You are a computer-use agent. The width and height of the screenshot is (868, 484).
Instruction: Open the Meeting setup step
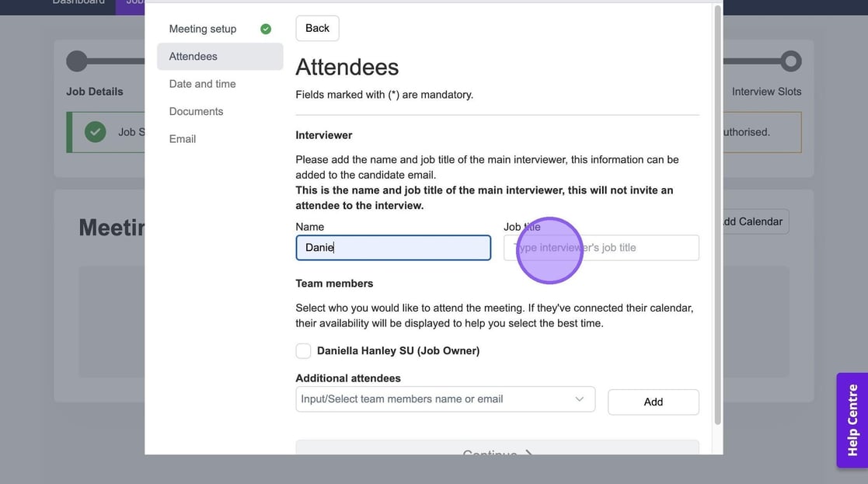[203, 29]
